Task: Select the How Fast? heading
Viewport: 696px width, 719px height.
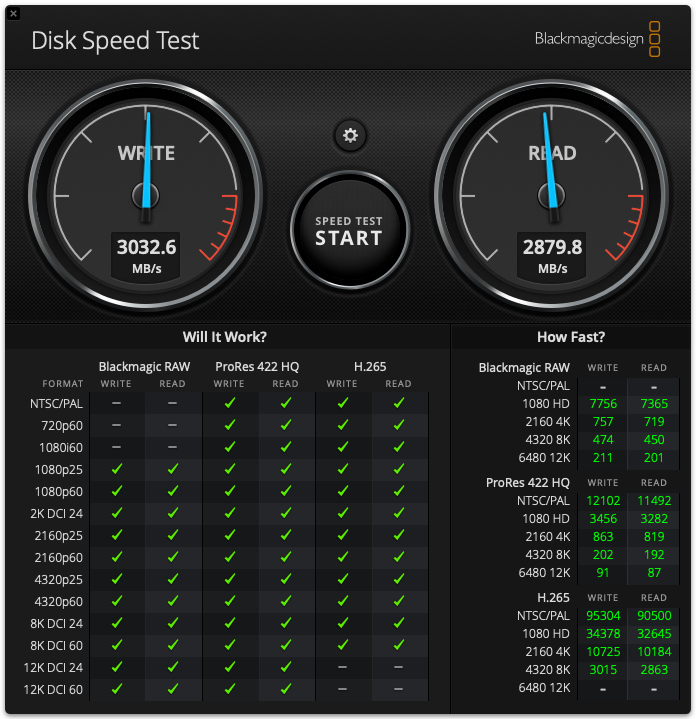Action: pos(571,337)
